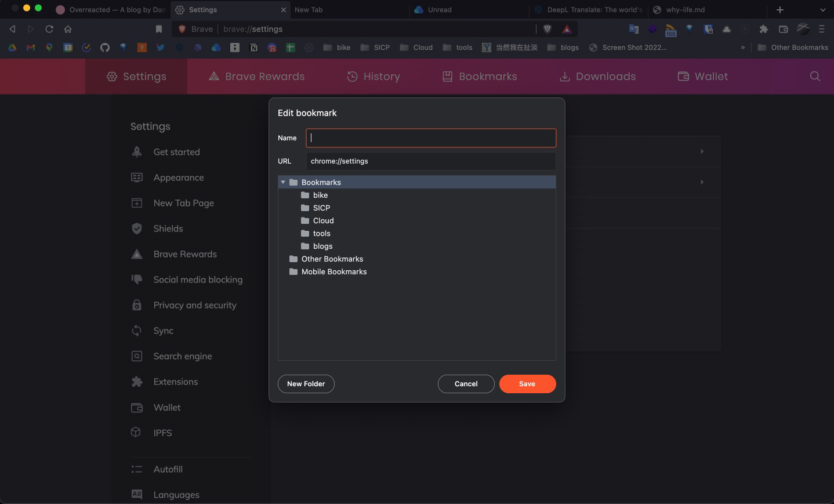834x504 pixels.
Task: Open the Google Translate extension icon
Action: tap(634, 29)
